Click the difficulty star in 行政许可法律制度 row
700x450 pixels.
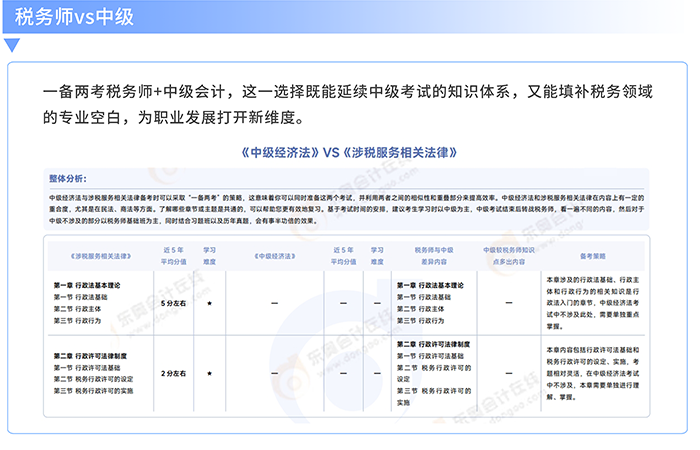(209, 373)
